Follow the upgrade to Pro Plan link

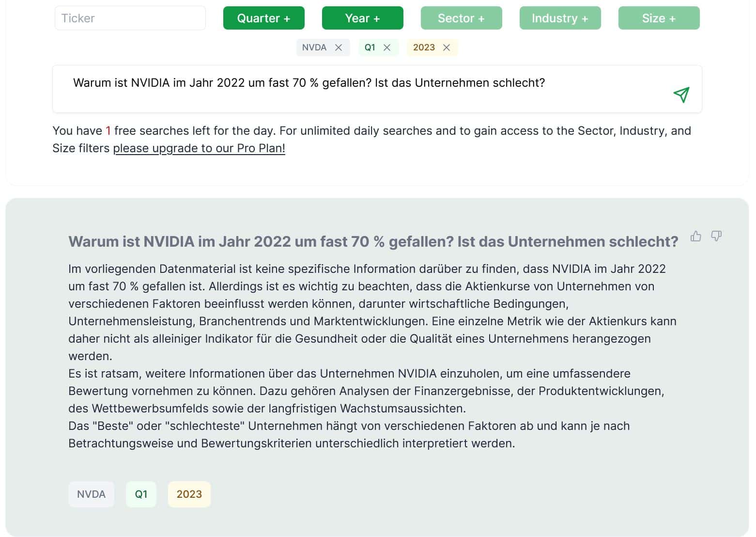(199, 148)
